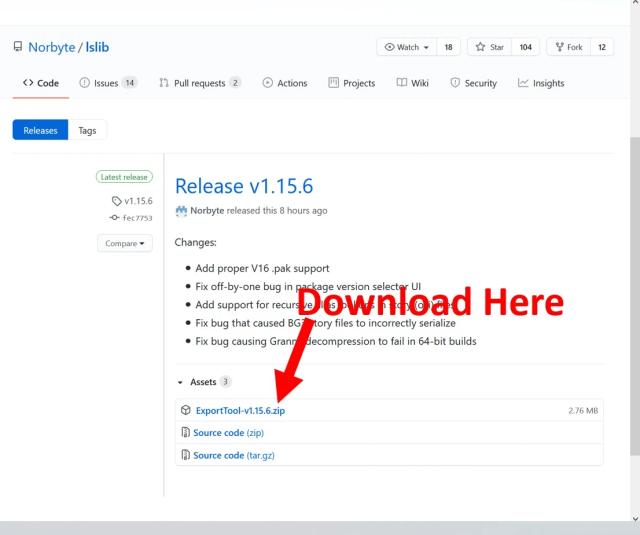
Task: Click the star icon in Star button
Action: [x=480, y=47]
